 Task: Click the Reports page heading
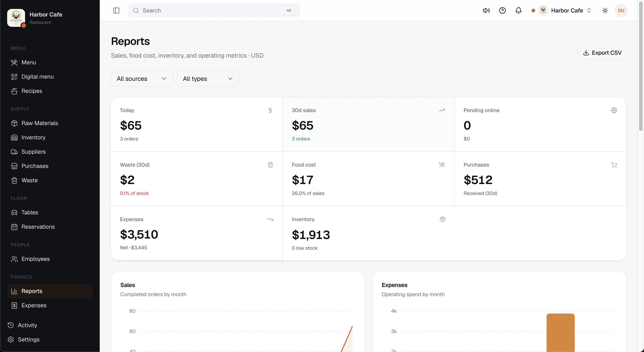[131, 41]
